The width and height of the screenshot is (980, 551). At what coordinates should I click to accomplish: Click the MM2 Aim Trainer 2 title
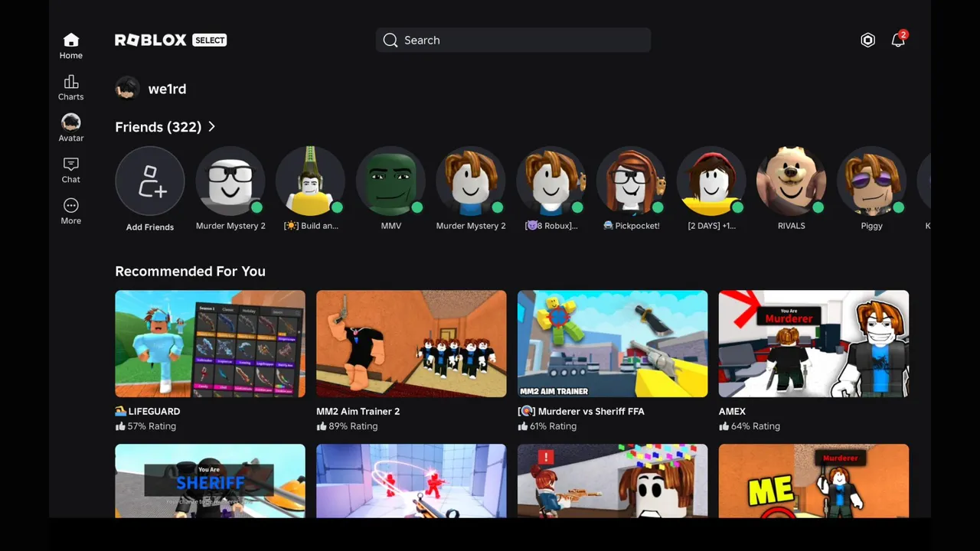click(x=358, y=411)
